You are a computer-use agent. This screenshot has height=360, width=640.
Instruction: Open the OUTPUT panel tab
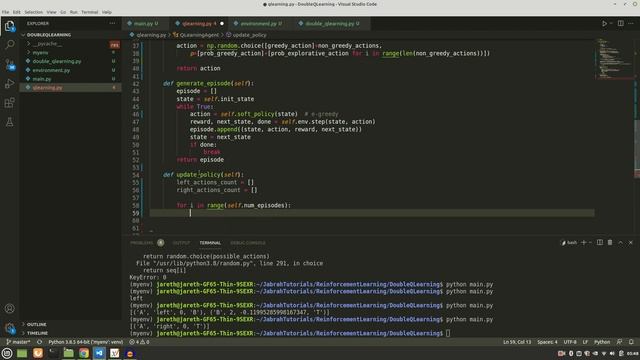(181, 243)
